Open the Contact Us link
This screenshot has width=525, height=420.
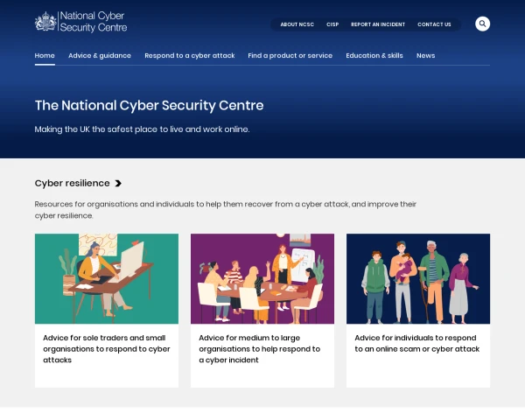click(434, 24)
